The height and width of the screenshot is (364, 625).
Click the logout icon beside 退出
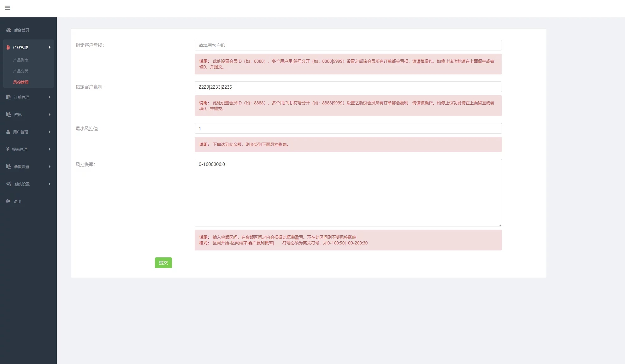point(9,201)
